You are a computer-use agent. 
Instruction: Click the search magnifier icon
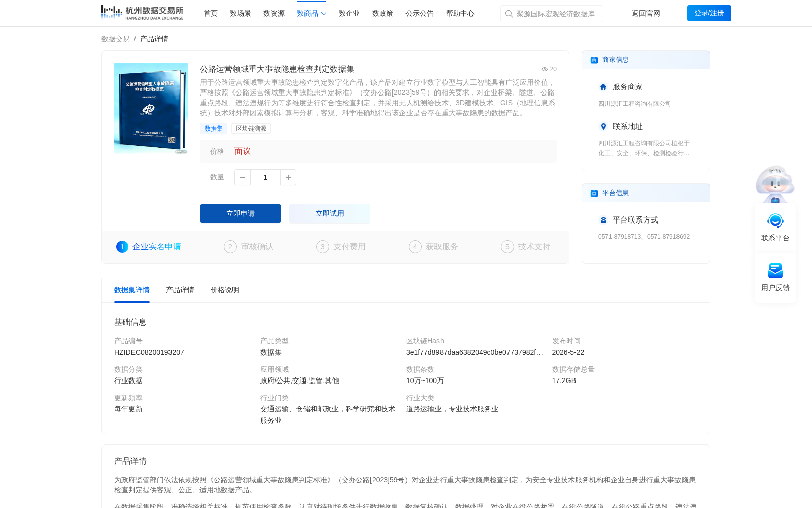[509, 14]
